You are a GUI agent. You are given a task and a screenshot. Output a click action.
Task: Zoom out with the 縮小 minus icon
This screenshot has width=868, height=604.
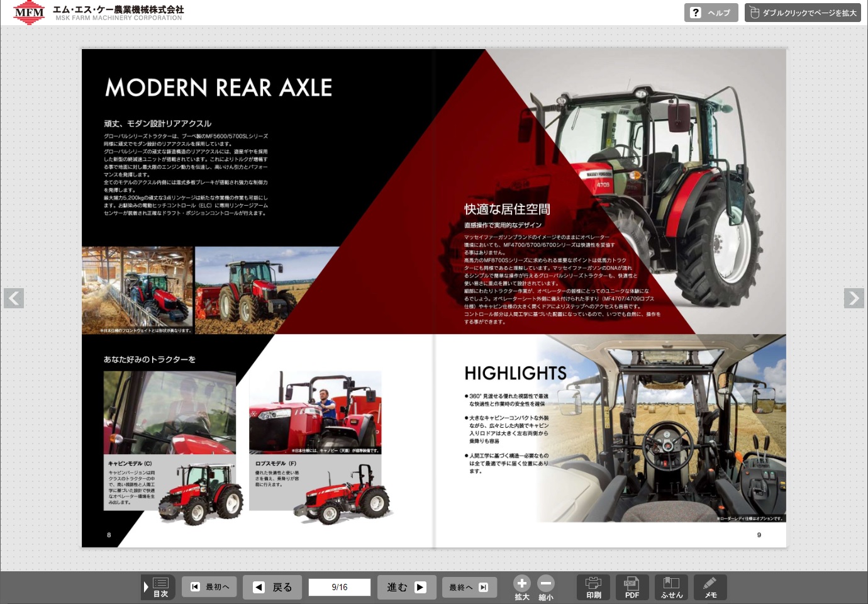coord(546,584)
